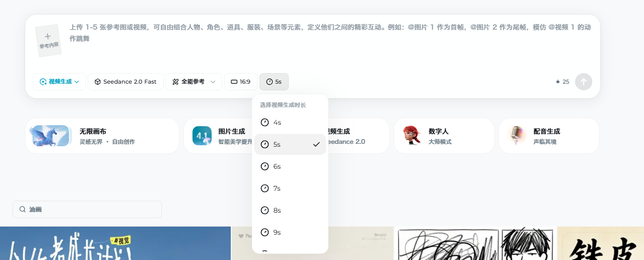Screen dimensions: 644x260
Task: Collapse the 5s duration dropdown button
Action: (274, 82)
